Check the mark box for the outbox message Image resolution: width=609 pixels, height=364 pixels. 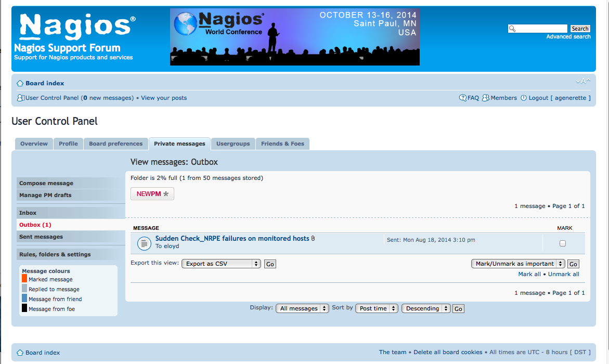tap(562, 243)
